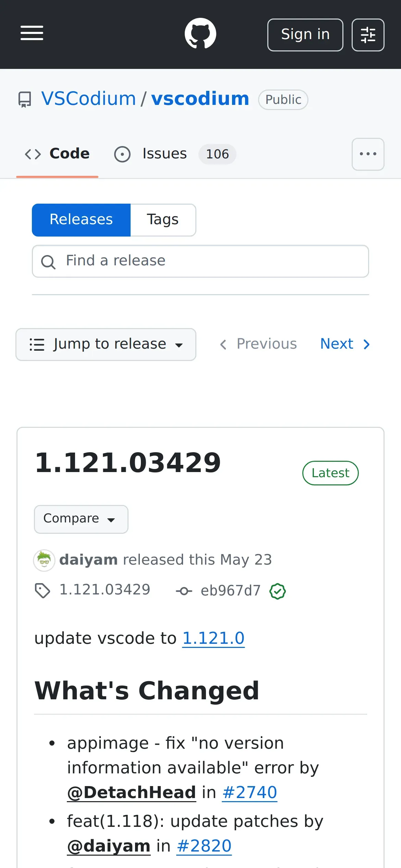
Task: Open the hamburger navigation menu
Action: (x=32, y=33)
